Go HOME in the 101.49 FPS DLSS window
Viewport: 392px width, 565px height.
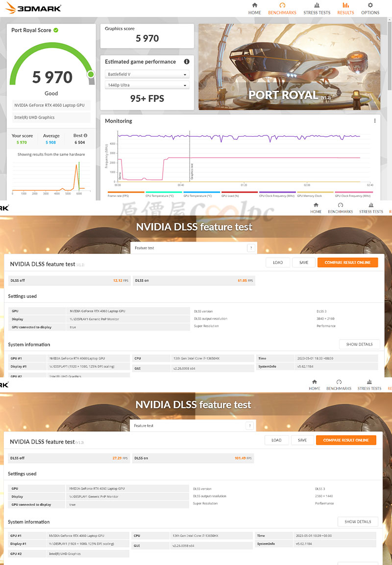point(314,385)
